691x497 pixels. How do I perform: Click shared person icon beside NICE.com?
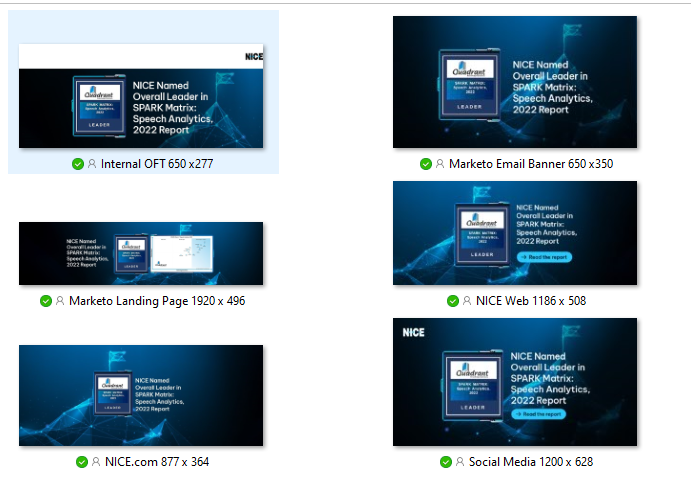(96, 462)
